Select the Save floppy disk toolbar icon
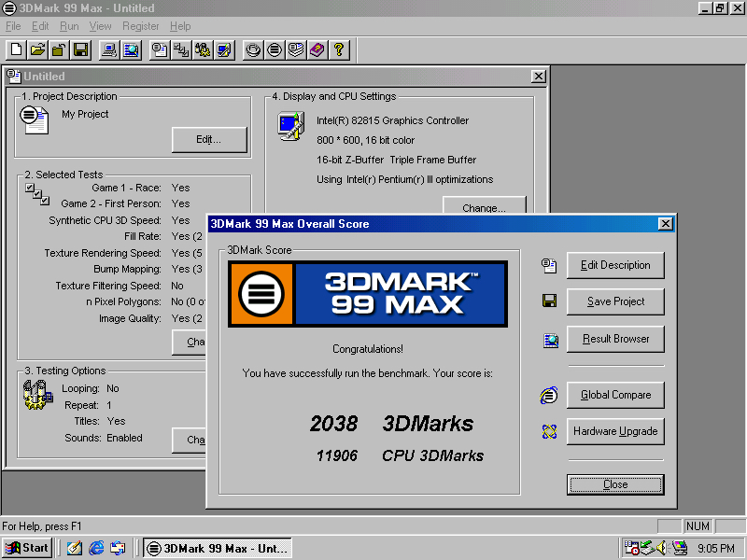747x560 pixels. click(x=82, y=49)
